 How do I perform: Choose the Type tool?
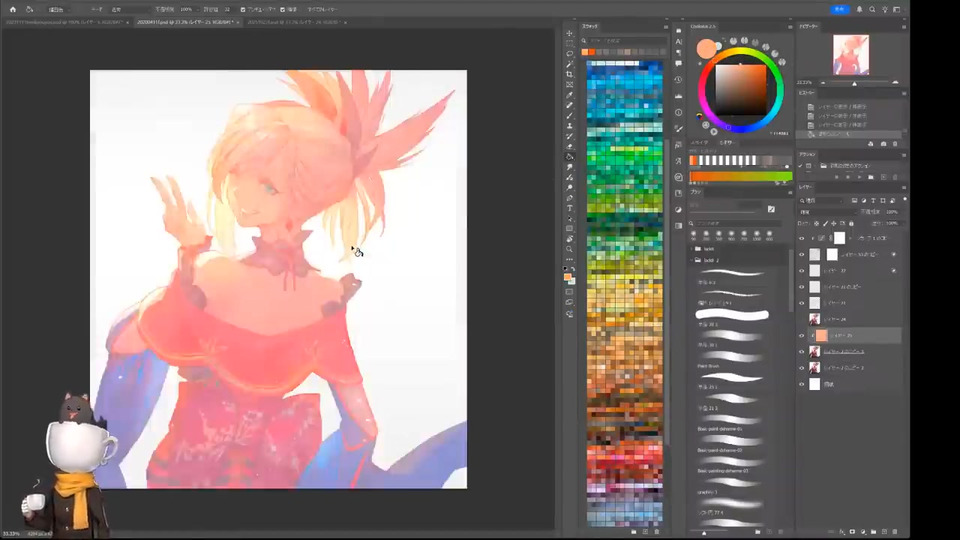pyautogui.click(x=570, y=208)
